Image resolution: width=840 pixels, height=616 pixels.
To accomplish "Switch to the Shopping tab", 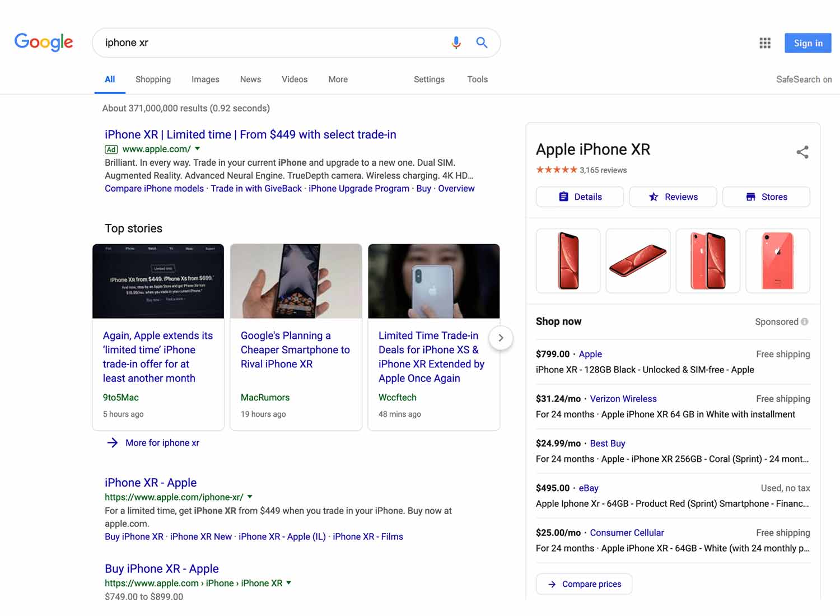I will tap(153, 80).
